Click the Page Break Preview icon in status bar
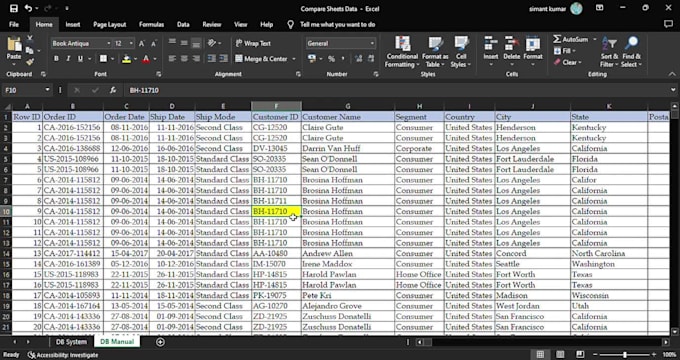The width and height of the screenshot is (680, 360). [x=580, y=355]
